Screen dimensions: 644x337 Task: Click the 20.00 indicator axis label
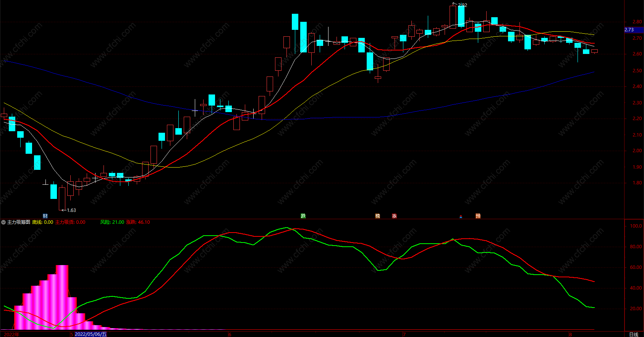(x=636, y=309)
